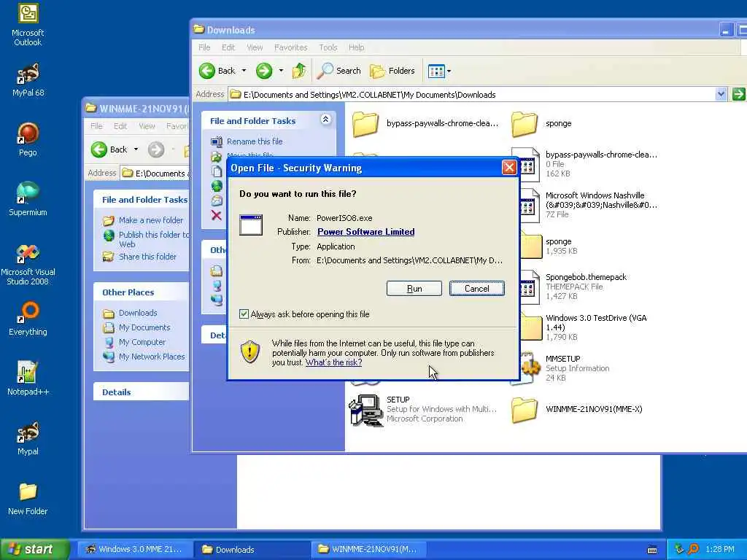The image size is (747, 560).
Task: Click the orange search tray icon
Action: [693, 549]
